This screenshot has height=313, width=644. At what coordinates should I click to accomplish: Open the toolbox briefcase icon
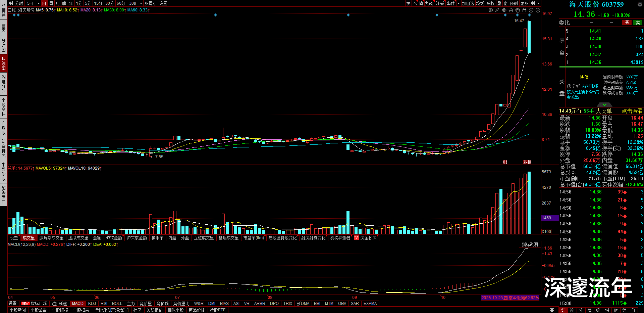[511, 10]
